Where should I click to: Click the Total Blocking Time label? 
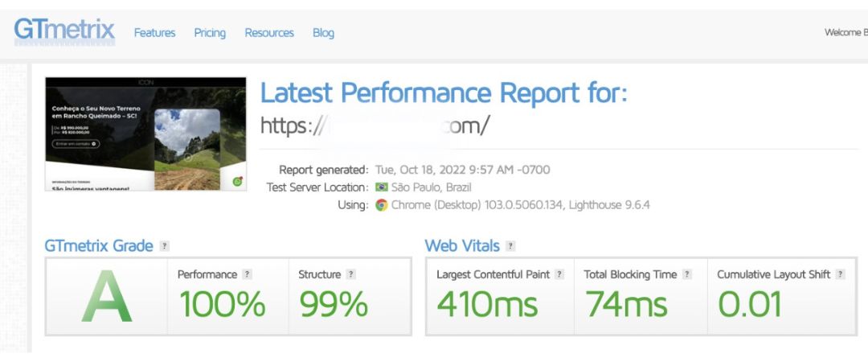(631, 274)
